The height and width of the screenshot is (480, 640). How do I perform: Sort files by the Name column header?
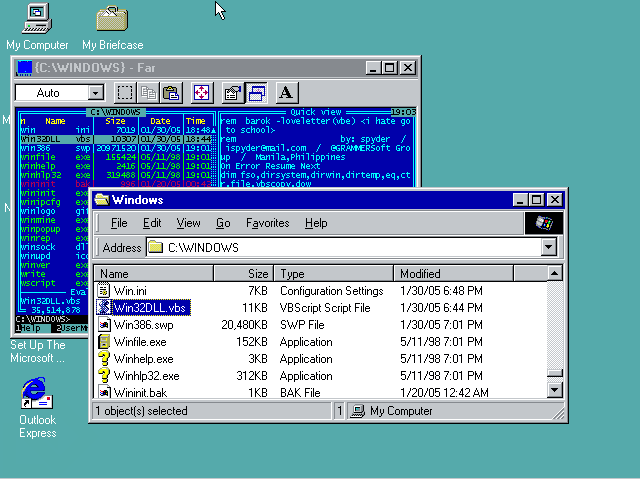153,273
